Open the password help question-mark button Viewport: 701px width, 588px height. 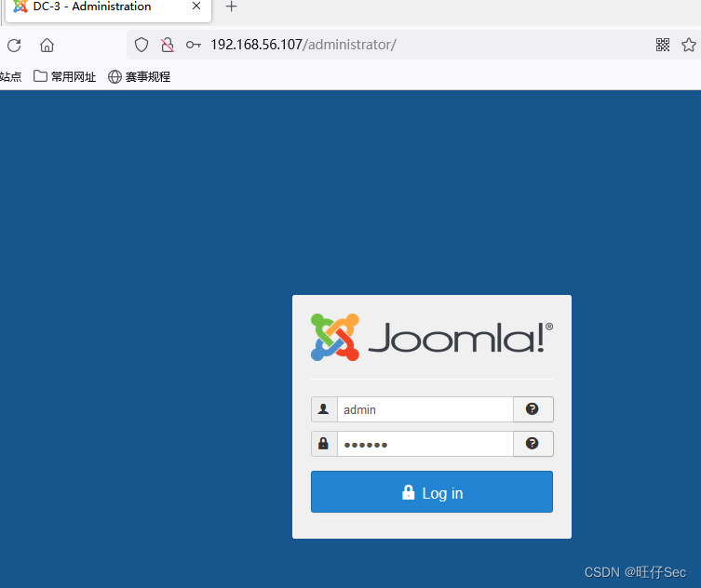pos(532,444)
